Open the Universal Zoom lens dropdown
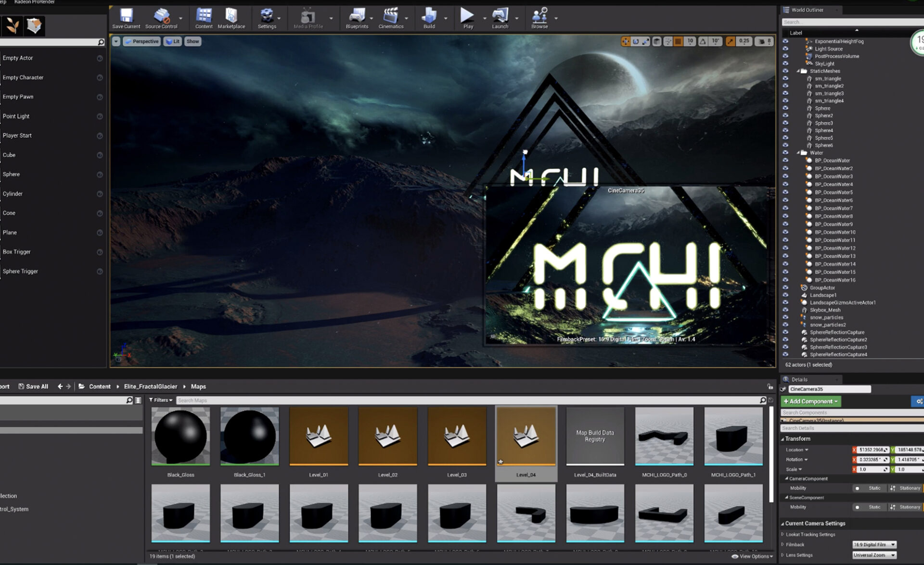The height and width of the screenshot is (565, 924). point(874,555)
